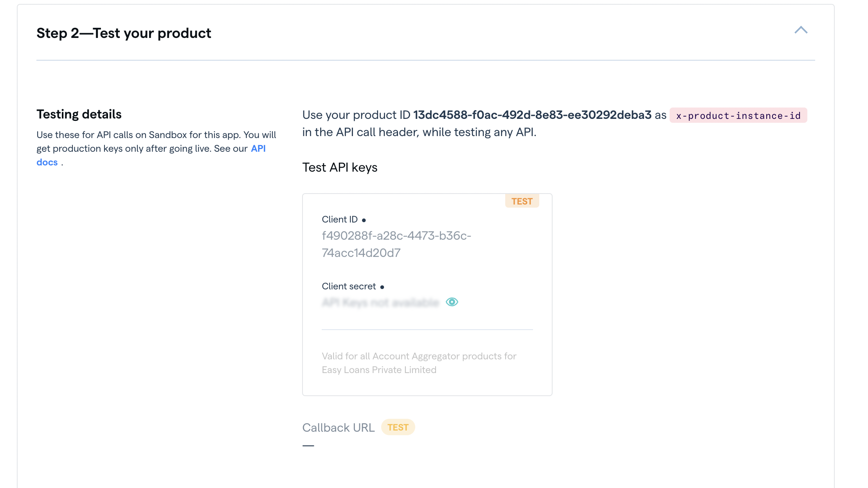The width and height of the screenshot is (868, 488).
Task: Click the yellow TEST badge near Callback URL
Action: pyautogui.click(x=398, y=427)
